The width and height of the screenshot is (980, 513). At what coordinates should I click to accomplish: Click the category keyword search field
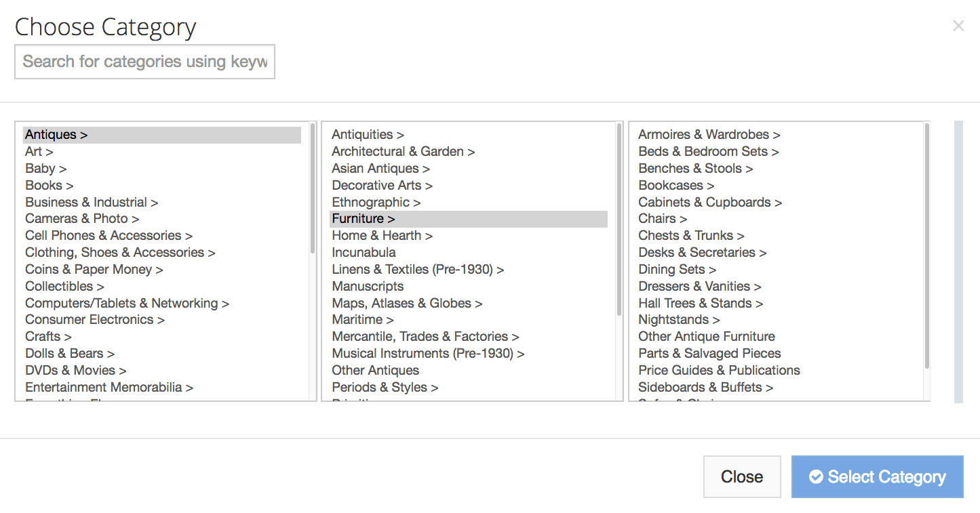(x=144, y=62)
